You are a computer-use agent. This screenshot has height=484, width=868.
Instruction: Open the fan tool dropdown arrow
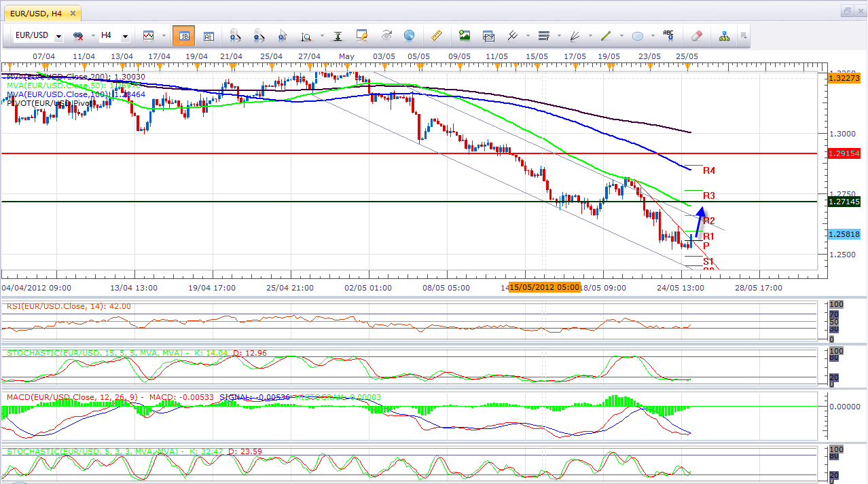tap(589, 36)
